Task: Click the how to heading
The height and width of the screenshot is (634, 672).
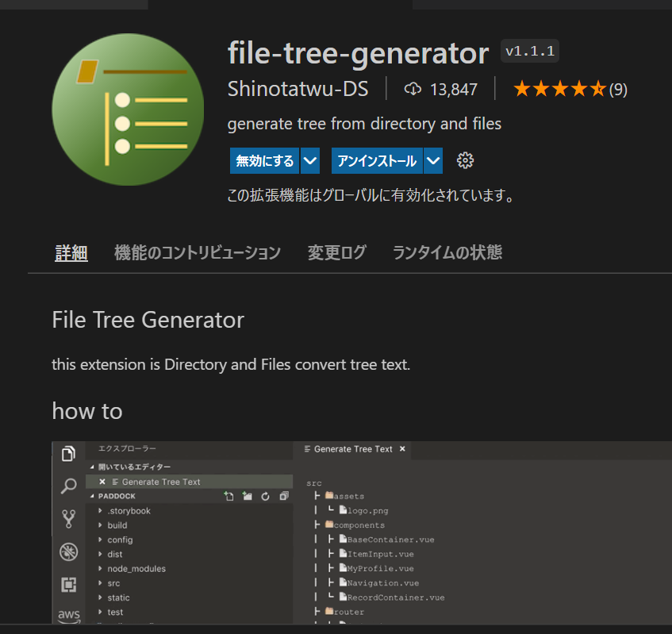Action: (x=87, y=411)
